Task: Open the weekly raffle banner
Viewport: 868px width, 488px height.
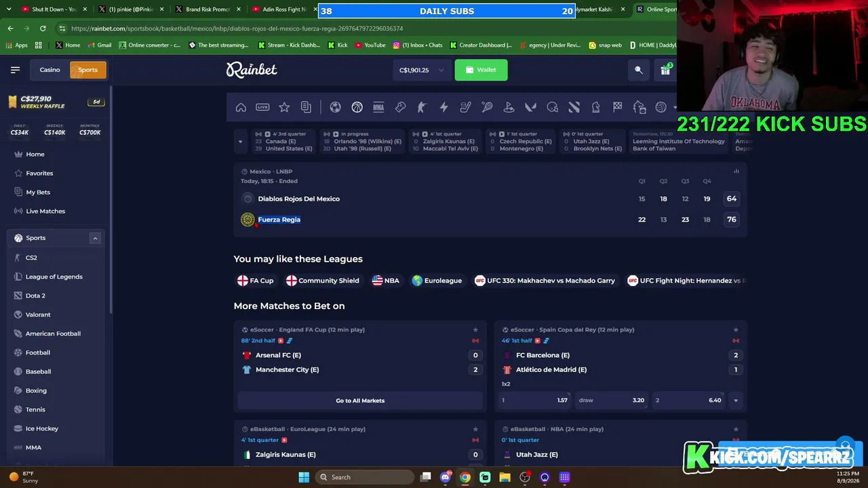Action: click(56, 102)
